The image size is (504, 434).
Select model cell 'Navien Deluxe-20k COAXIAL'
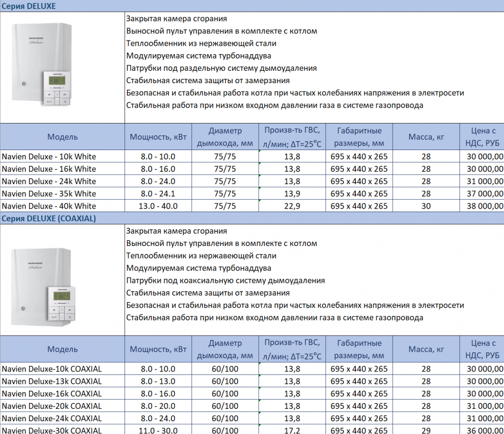63,406
